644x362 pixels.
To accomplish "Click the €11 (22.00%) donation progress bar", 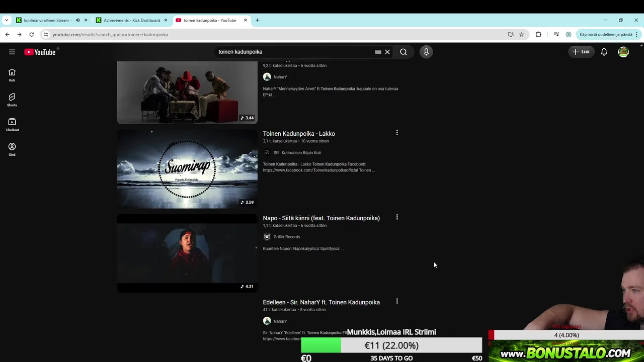I will tap(391, 345).
